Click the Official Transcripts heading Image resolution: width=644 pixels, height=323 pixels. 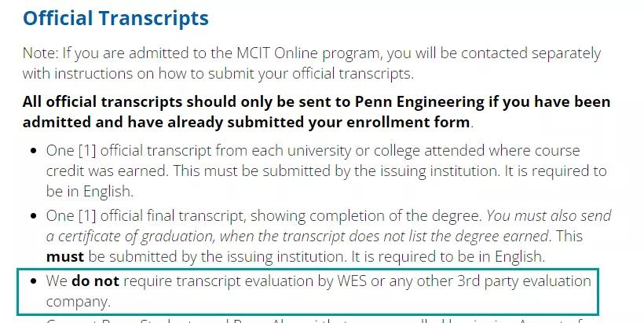pos(115,18)
